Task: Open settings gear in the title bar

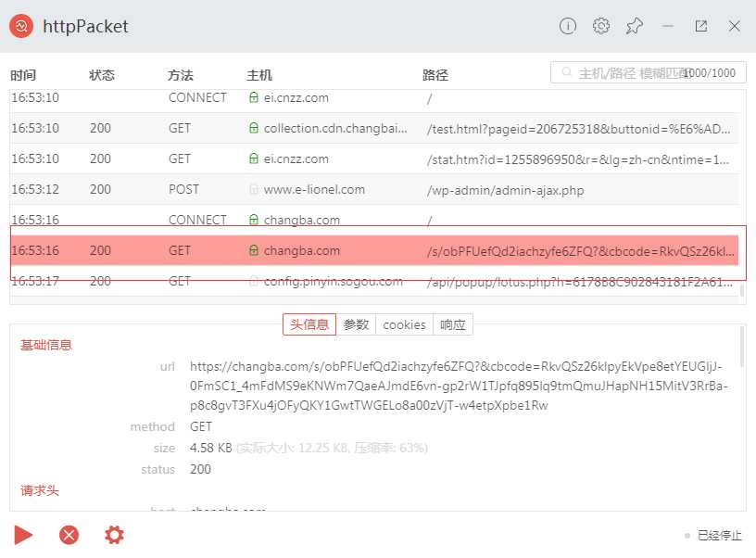Action: pyautogui.click(x=600, y=26)
